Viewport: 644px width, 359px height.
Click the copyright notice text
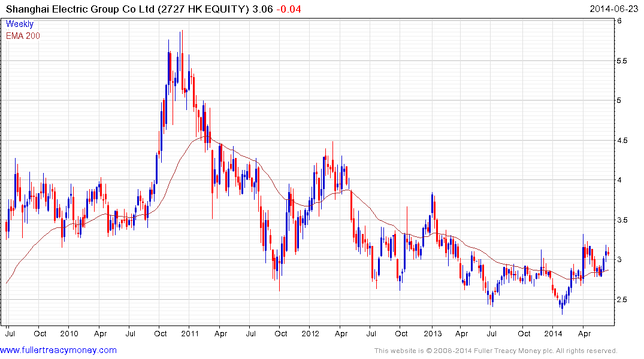496,351
